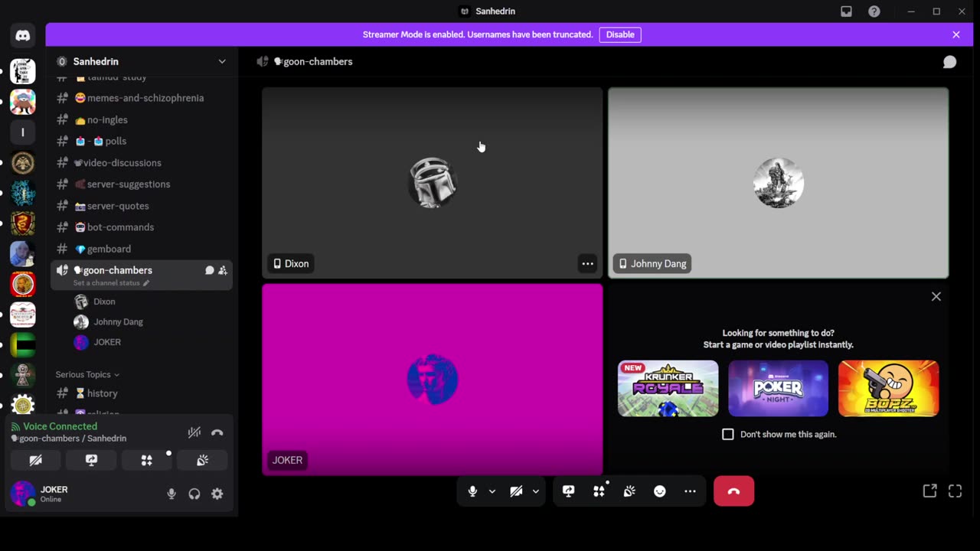Enter full screen call view
This screenshot has width=980, height=551.
(955, 491)
